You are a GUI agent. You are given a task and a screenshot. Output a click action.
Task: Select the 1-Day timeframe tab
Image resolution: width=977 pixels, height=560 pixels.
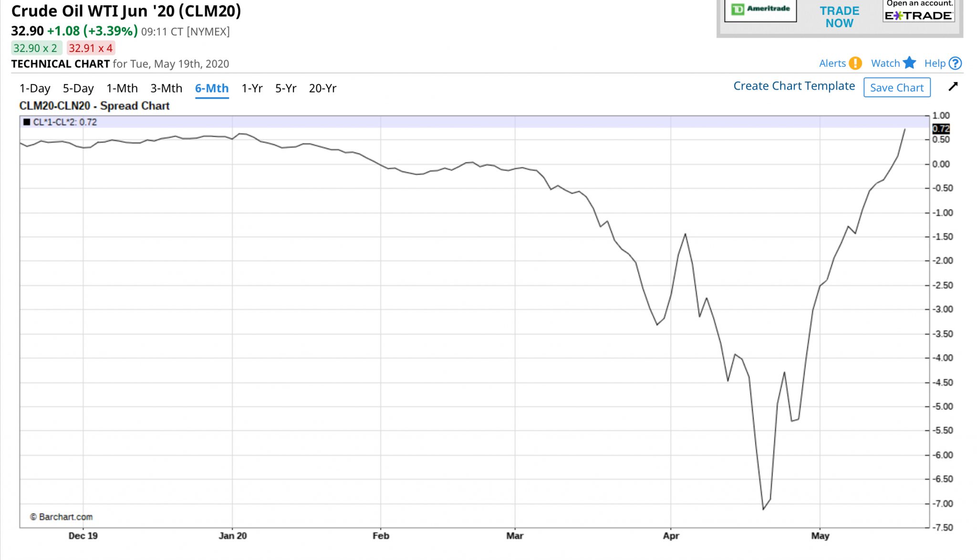35,88
